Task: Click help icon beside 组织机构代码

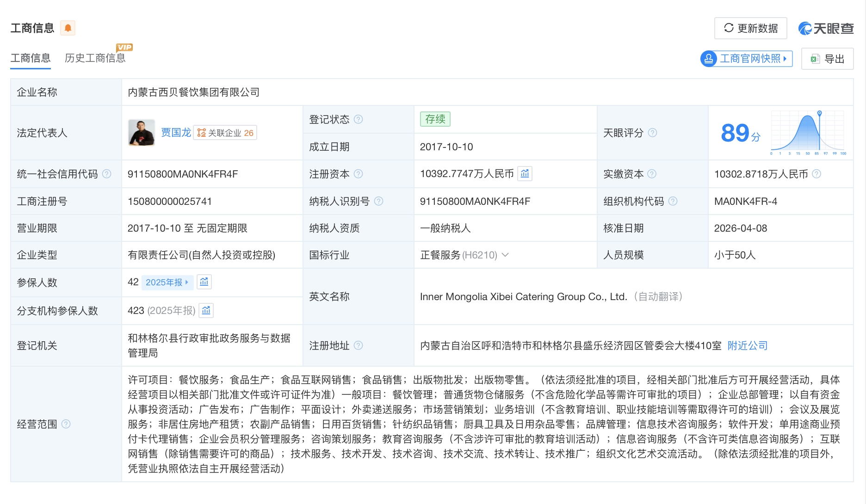Action: point(673,201)
